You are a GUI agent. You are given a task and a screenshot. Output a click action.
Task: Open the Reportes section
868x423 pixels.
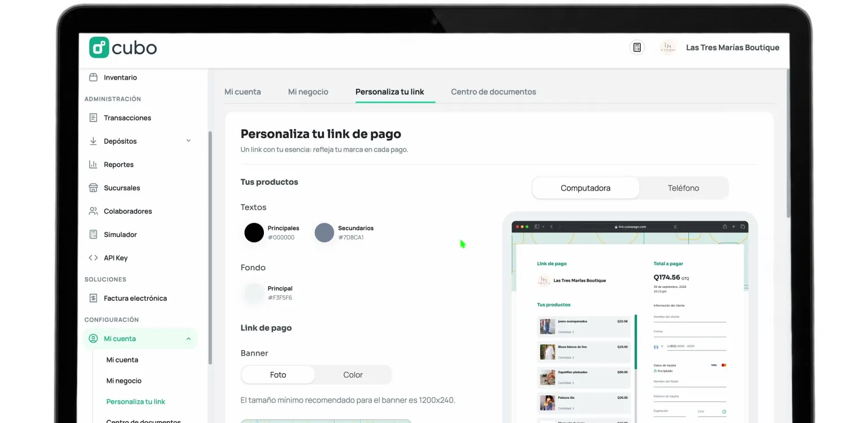coord(119,165)
